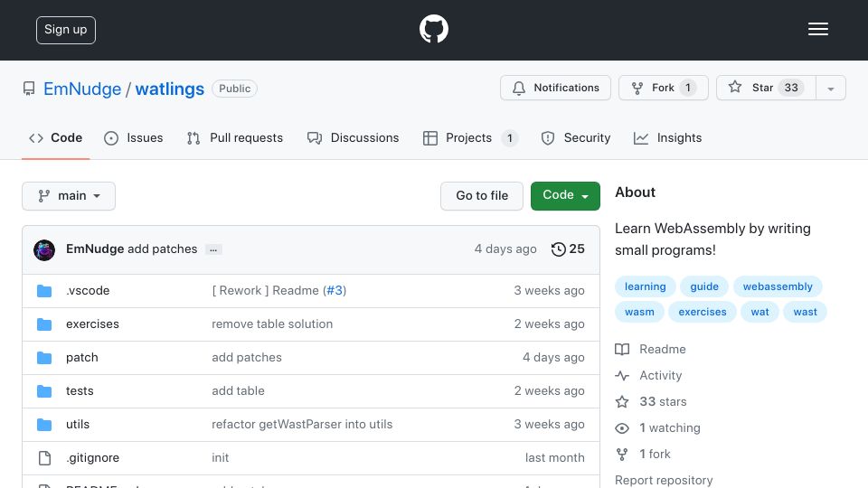Open the hamburger navigation menu
The height and width of the screenshot is (488, 868).
coord(817,29)
